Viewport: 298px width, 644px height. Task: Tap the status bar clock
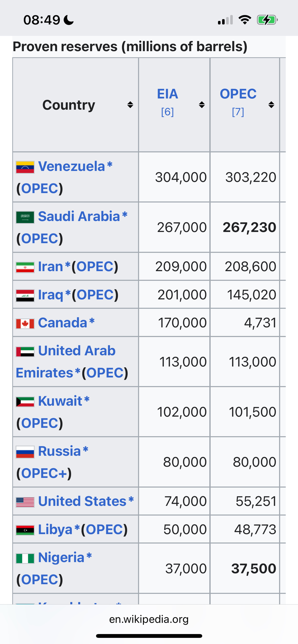coord(42,20)
